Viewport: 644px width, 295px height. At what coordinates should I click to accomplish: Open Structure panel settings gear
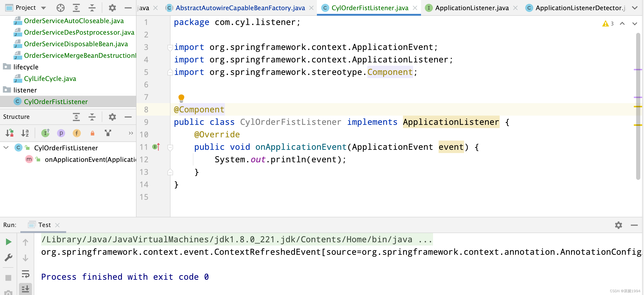[112, 117]
